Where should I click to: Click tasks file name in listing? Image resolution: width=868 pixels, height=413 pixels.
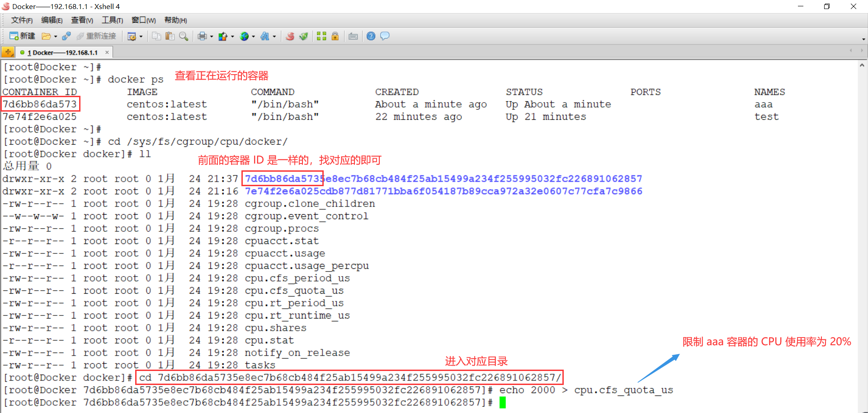[x=260, y=365]
